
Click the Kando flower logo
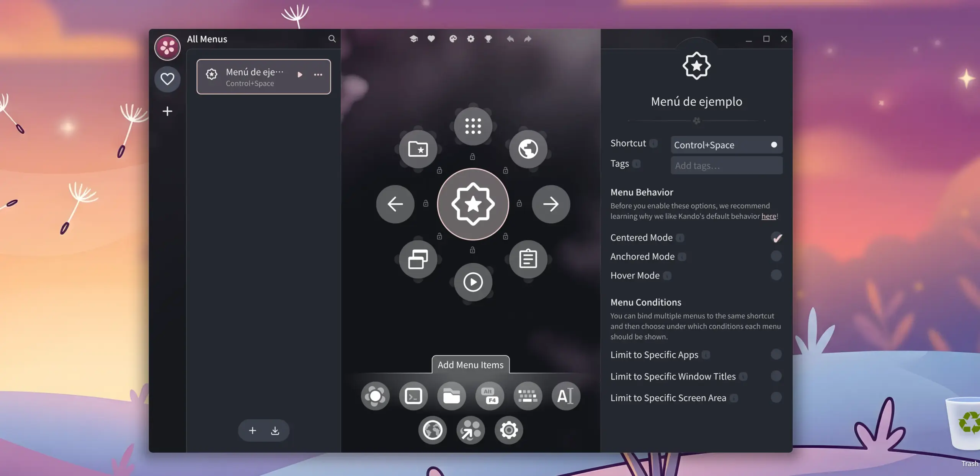coord(167,47)
